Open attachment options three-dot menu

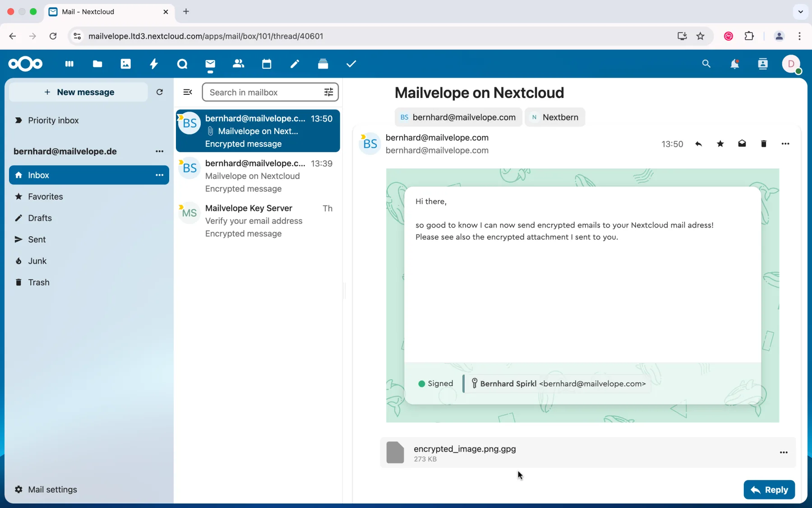pos(784,453)
